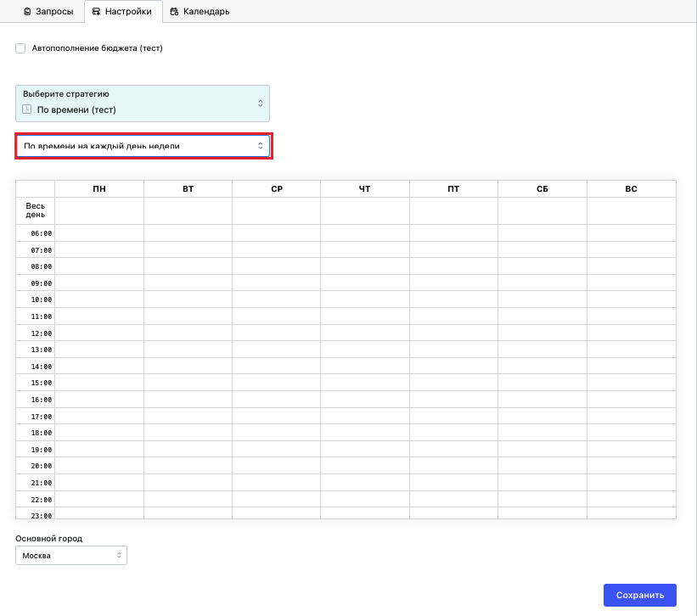Save settings with the Сохранить button
The image size is (697, 616).
pyautogui.click(x=639, y=595)
